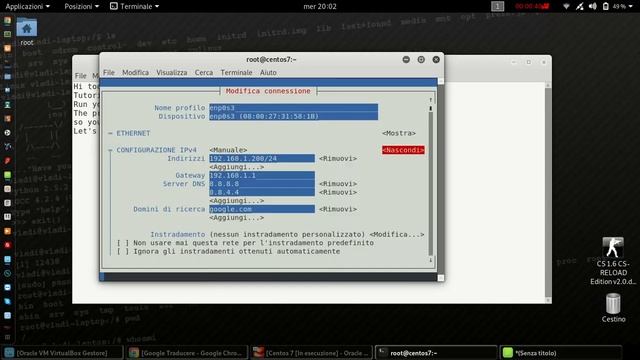Toggle 'Non usare mai questa rete' checkbox
The height and width of the screenshot is (360, 640).
123,243
